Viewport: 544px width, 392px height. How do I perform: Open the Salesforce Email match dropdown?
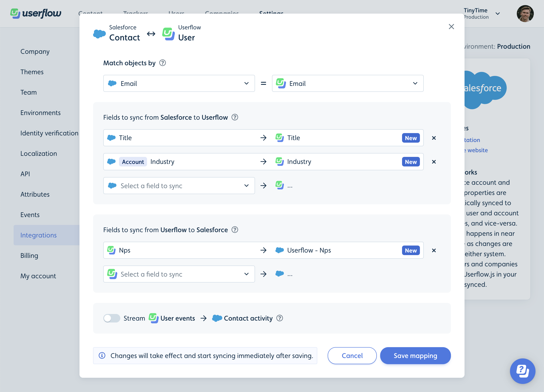click(179, 83)
